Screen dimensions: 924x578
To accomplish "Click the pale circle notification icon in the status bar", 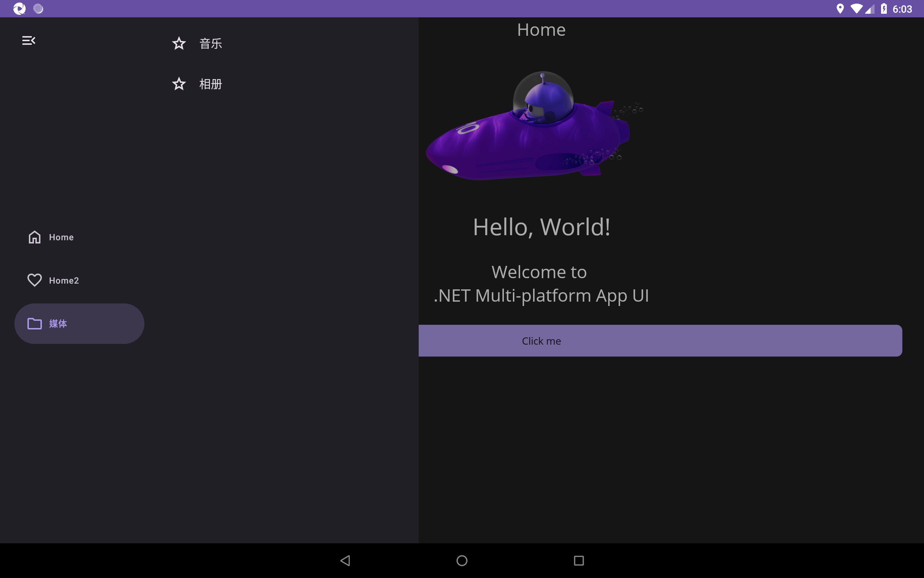I will (x=38, y=8).
